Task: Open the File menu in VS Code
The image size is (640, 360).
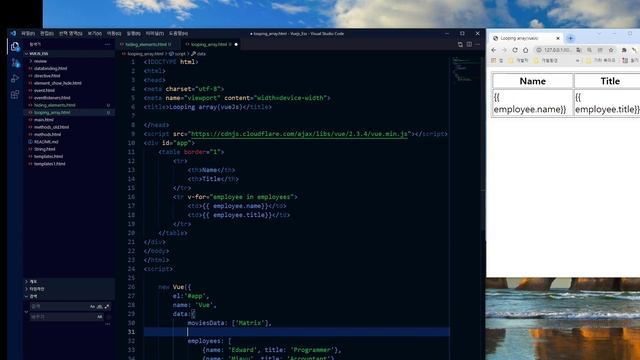Action: coord(28,33)
